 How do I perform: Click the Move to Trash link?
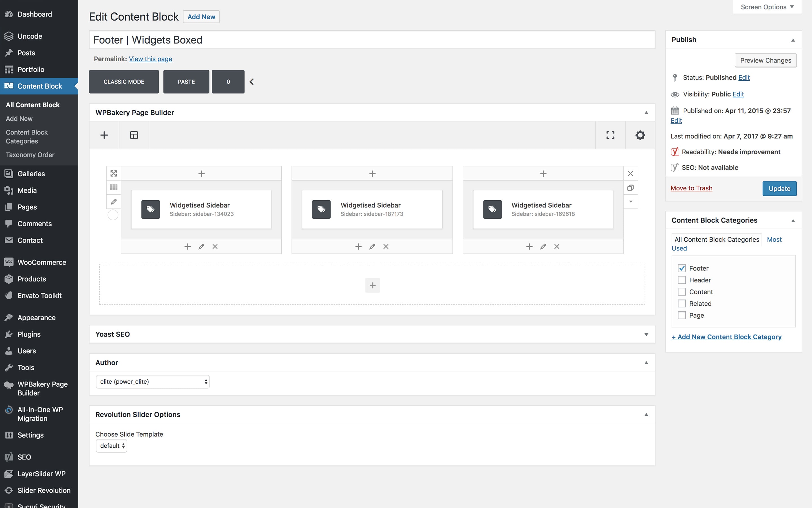click(691, 188)
